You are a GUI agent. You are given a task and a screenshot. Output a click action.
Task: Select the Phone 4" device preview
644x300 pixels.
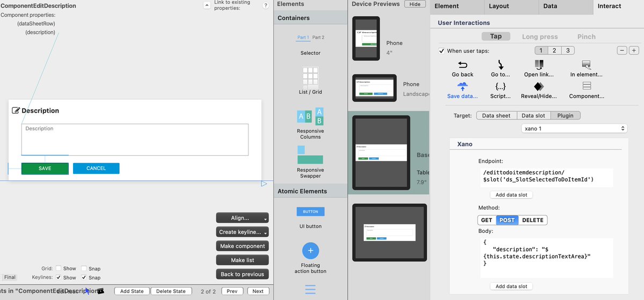point(366,38)
